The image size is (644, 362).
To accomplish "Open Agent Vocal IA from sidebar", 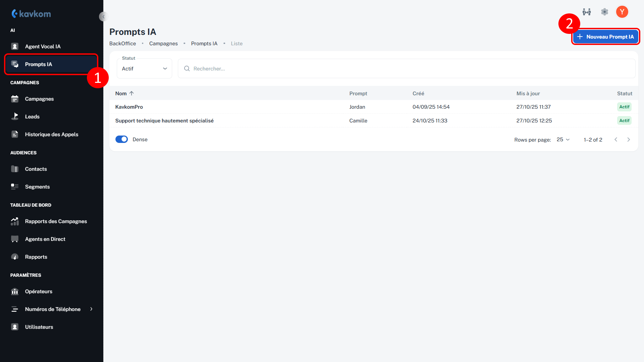I will click(43, 47).
